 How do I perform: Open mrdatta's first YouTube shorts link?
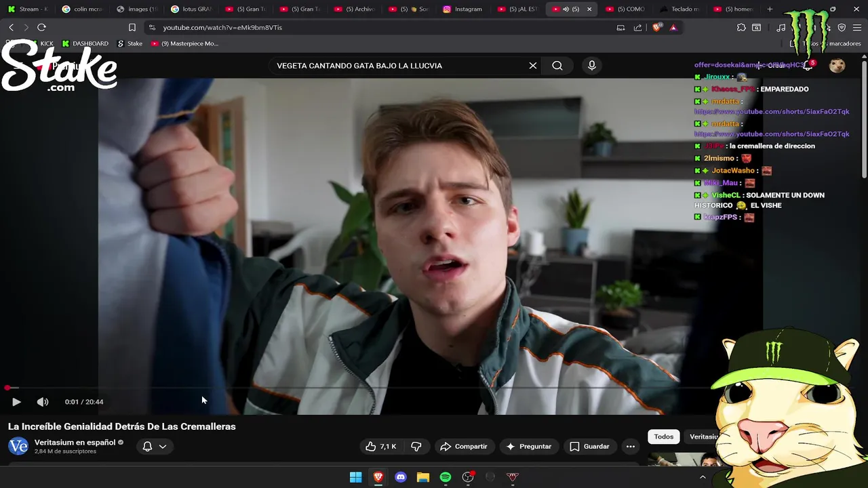[772, 111]
